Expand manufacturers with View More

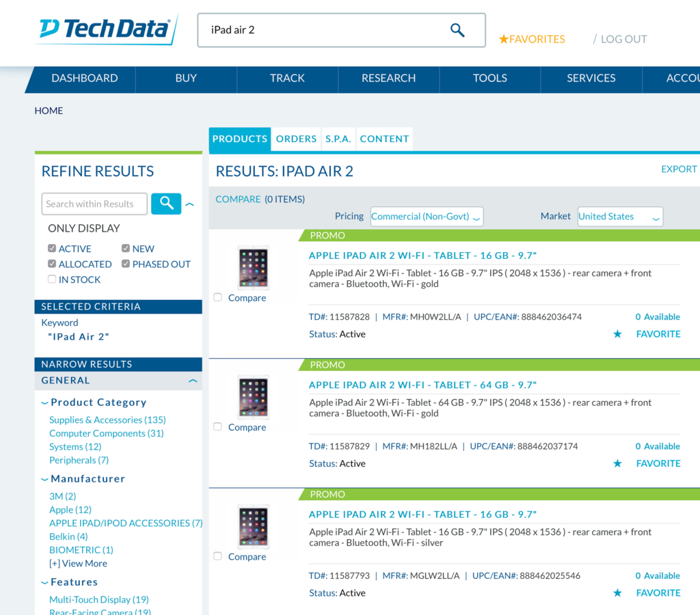[78, 563]
